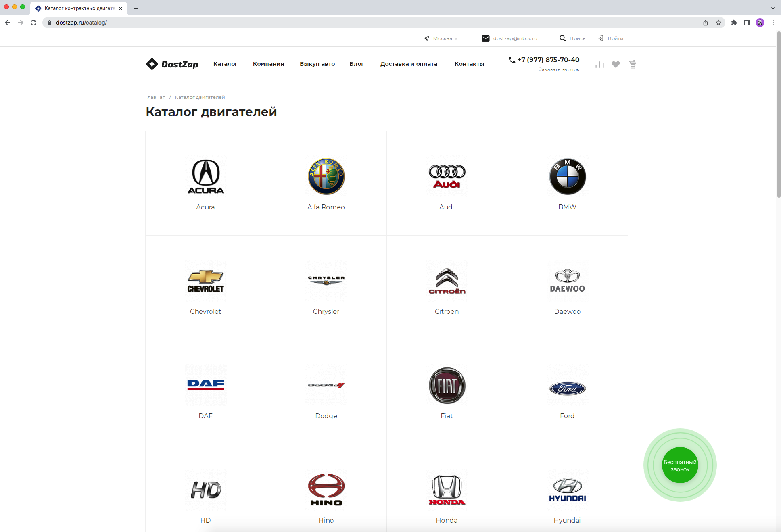781x532 pixels.
Task: Open the Выкуп авто menu item
Action: (x=317, y=64)
